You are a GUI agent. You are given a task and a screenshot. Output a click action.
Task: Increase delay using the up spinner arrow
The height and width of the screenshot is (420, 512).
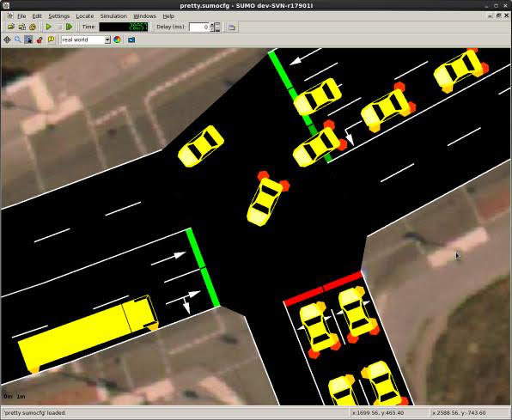pyautogui.click(x=212, y=25)
